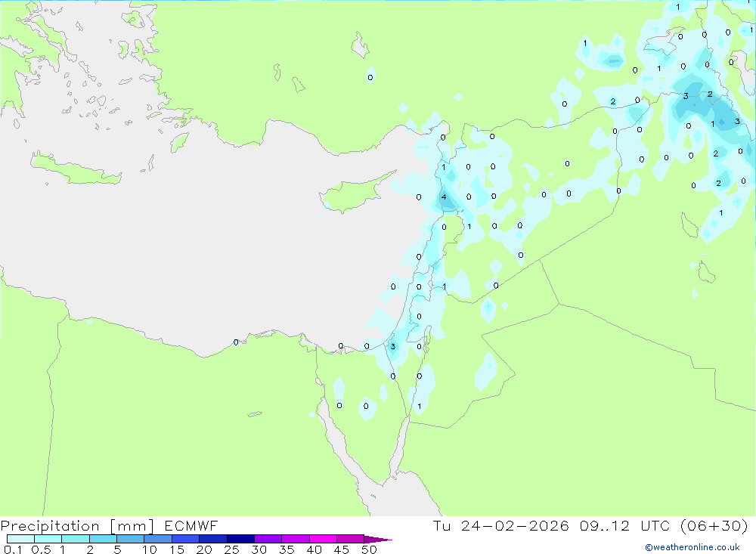Viewport: 756px width, 554px height.
Task: Click the legend value label "40"
Action: point(314,549)
